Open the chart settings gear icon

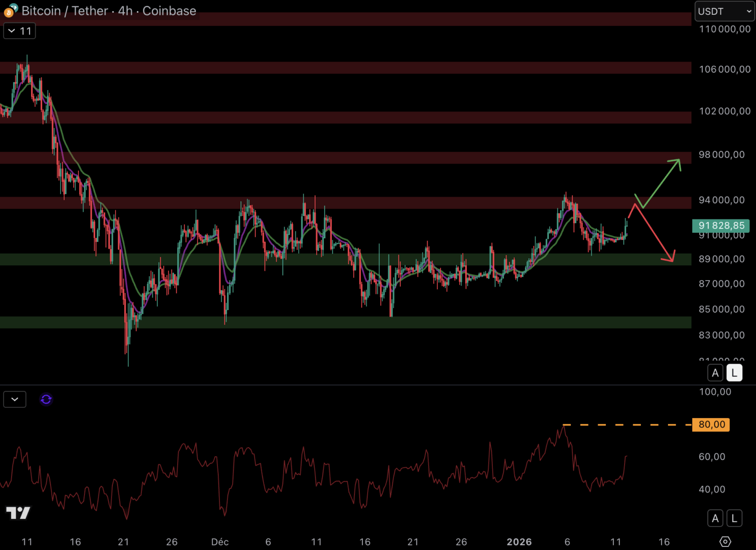(725, 541)
